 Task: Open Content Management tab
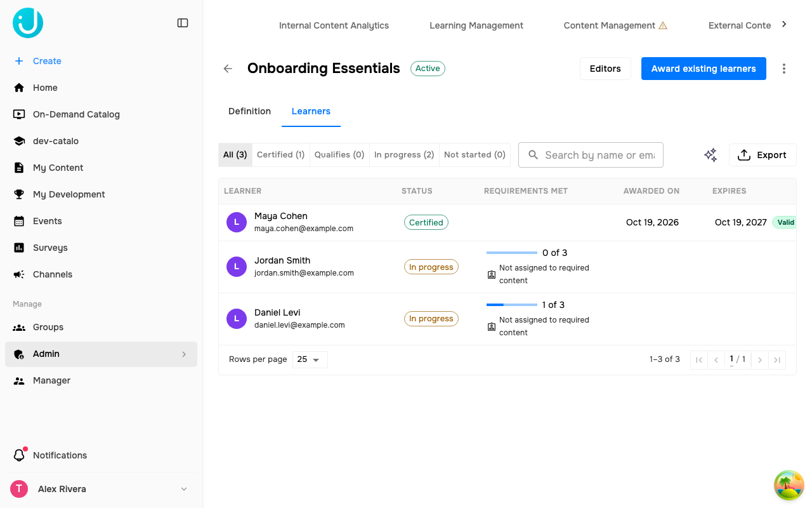coord(615,25)
